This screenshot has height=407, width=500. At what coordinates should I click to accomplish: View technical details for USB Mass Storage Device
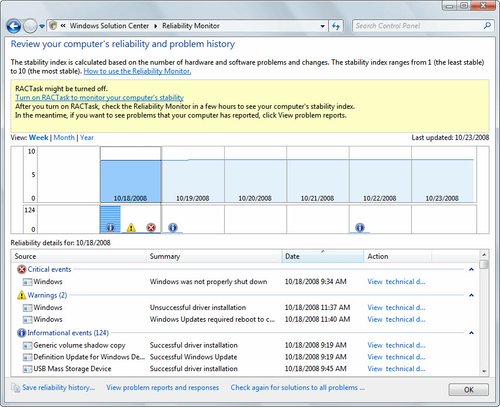396,369
